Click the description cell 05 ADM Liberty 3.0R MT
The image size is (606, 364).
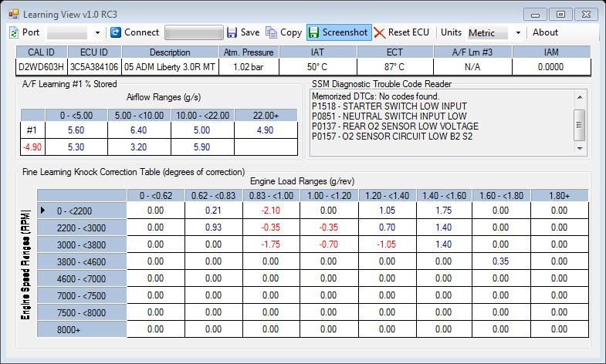(170, 67)
